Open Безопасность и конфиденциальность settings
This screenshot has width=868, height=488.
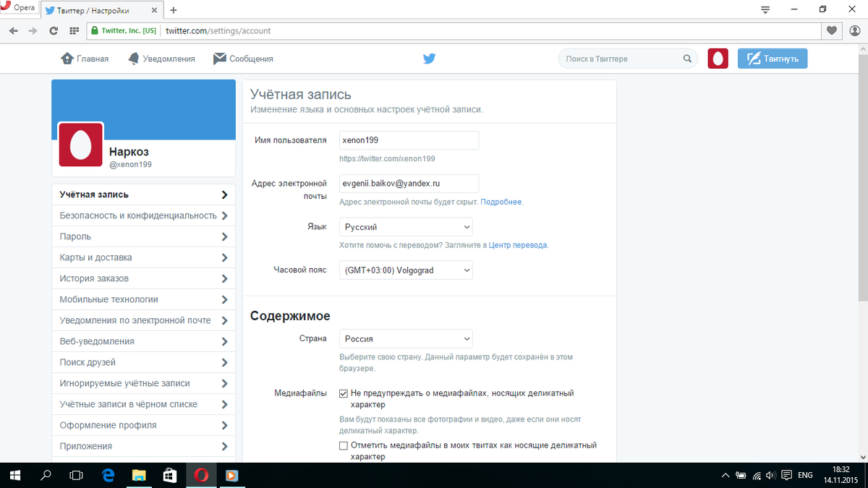tap(143, 215)
